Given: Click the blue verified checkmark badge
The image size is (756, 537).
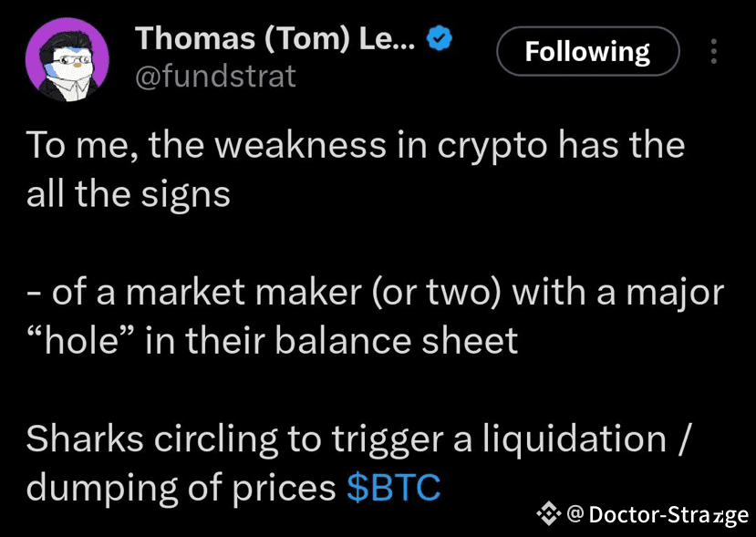Looking at the screenshot, I should [440, 38].
